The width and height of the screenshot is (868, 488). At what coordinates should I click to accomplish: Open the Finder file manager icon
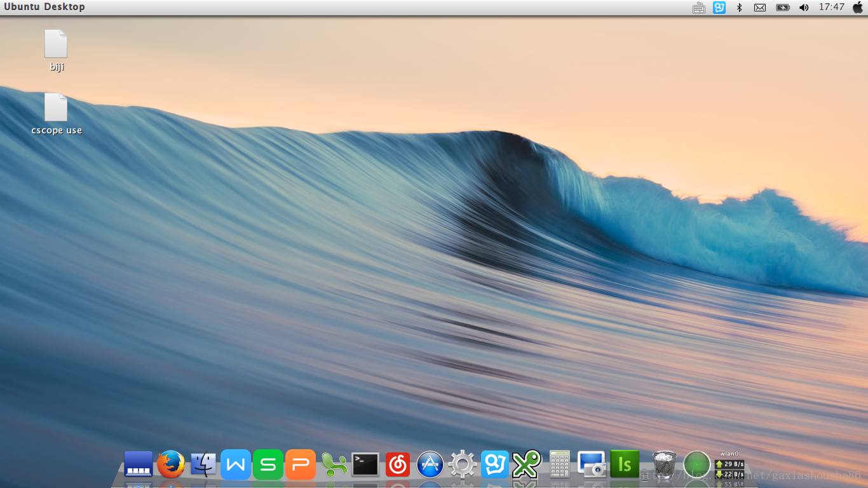(203, 464)
